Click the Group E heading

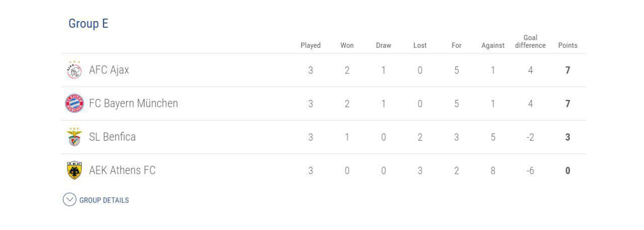pyautogui.click(x=89, y=24)
